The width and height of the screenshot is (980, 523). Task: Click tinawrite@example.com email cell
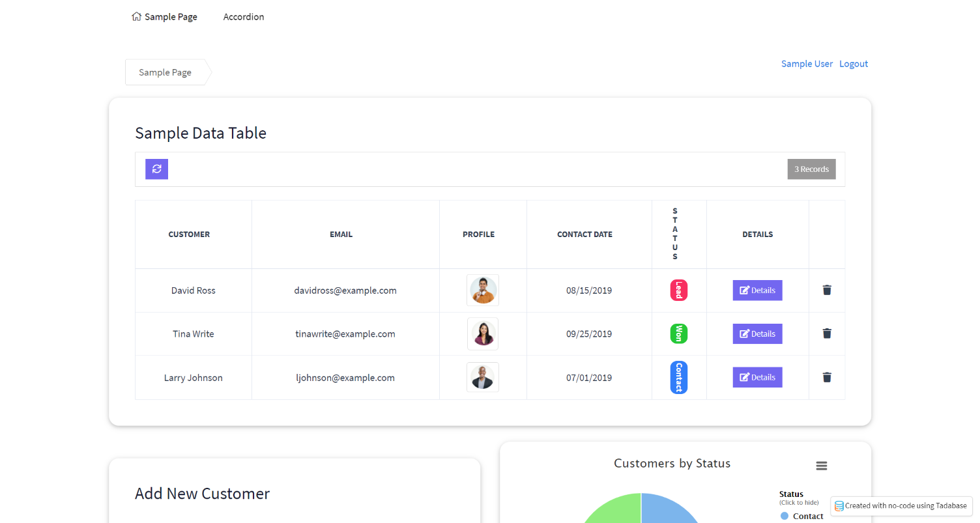click(345, 333)
